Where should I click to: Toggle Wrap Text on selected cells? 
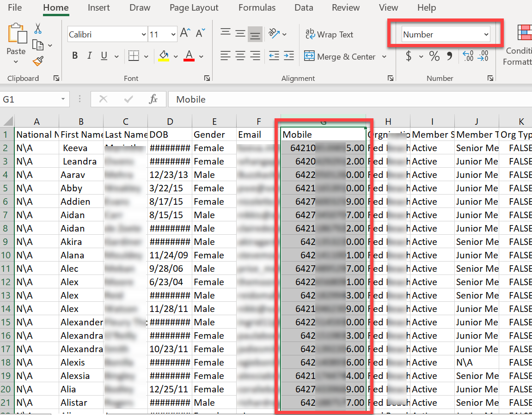click(329, 35)
